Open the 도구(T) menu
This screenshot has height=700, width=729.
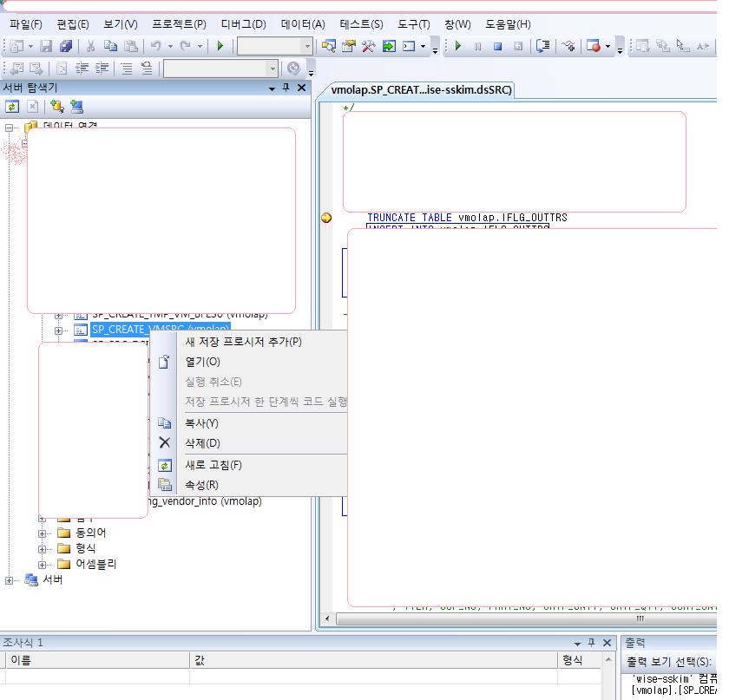coord(414,24)
